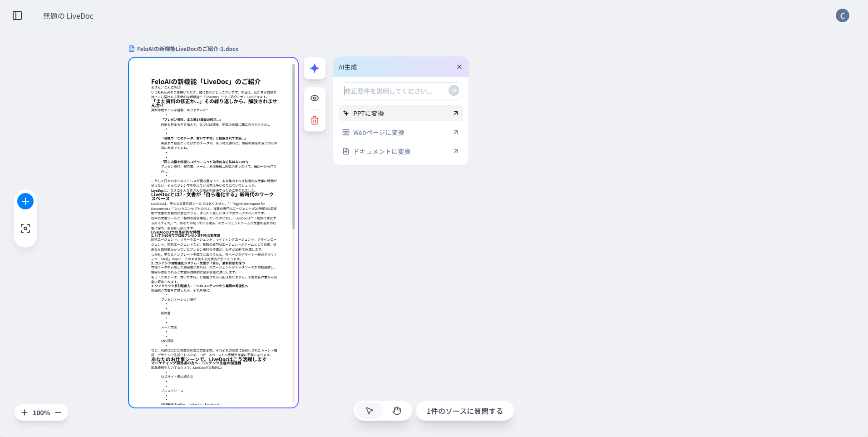Toggle document preview with eye icon
The image size is (868, 437).
click(315, 98)
